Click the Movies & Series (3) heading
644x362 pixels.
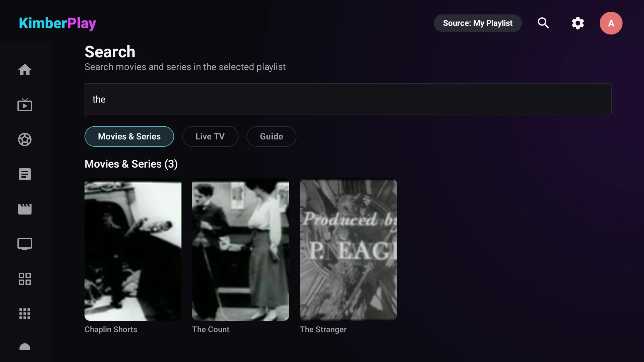pyautogui.click(x=131, y=164)
